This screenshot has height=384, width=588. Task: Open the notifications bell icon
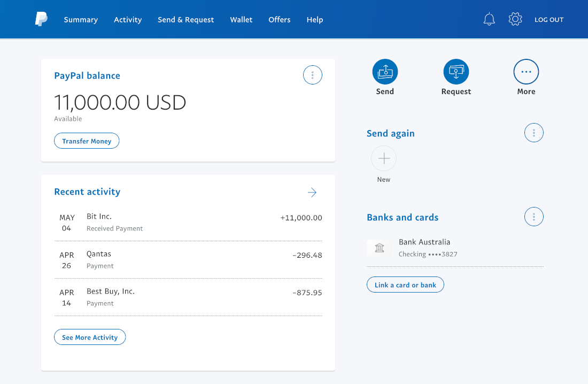[x=489, y=19]
